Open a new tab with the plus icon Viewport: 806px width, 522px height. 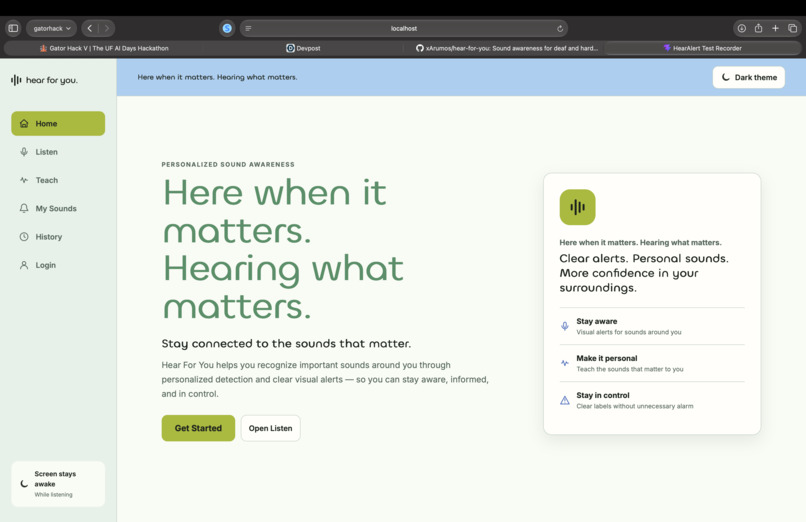775,28
